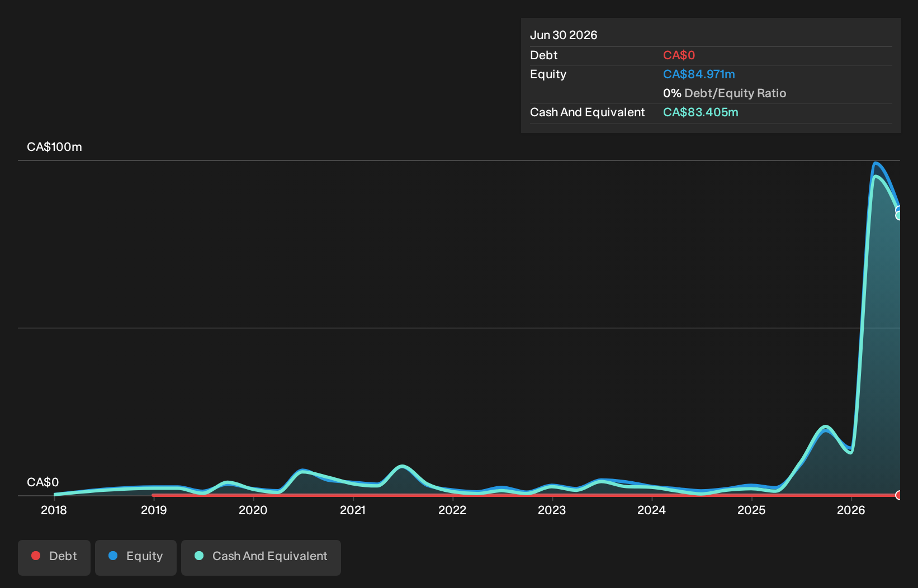Click the red Debt legend dot
918x588 pixels.
coord(36,556)
